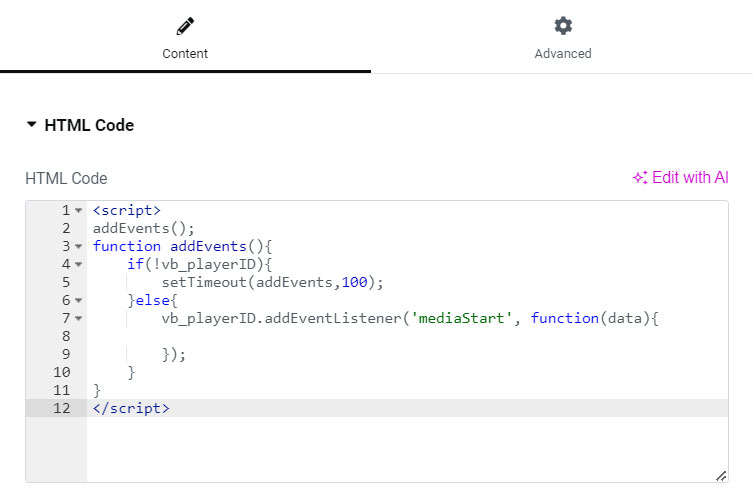Click the blank editor area below the code
753x501 pixels.
(400, 448)
